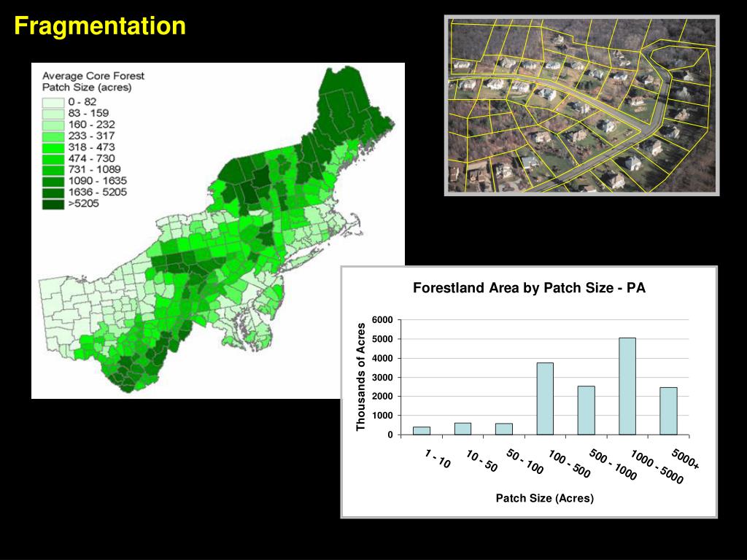
Task: Click the 1 - 10 patch size bar
Action: 422,431
